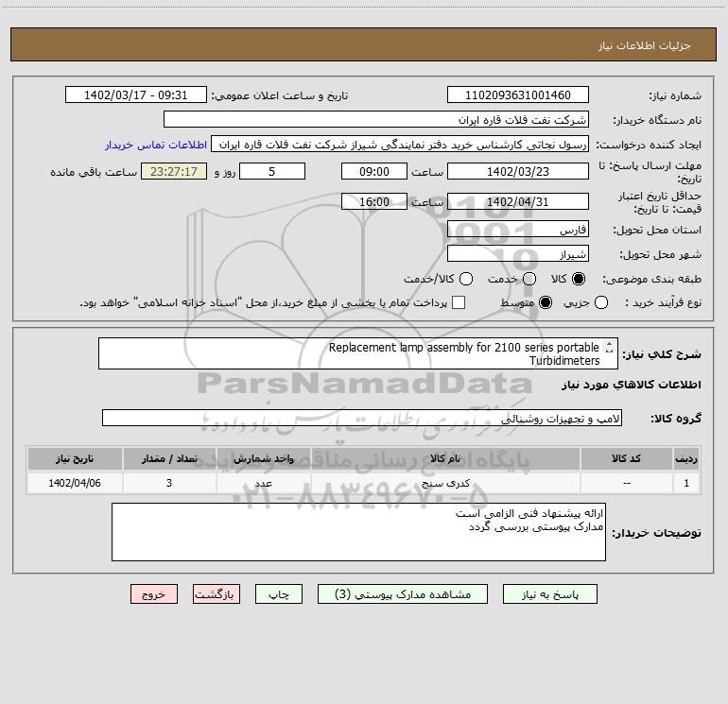Click the 'نام کالا' column header

point(445,459)
